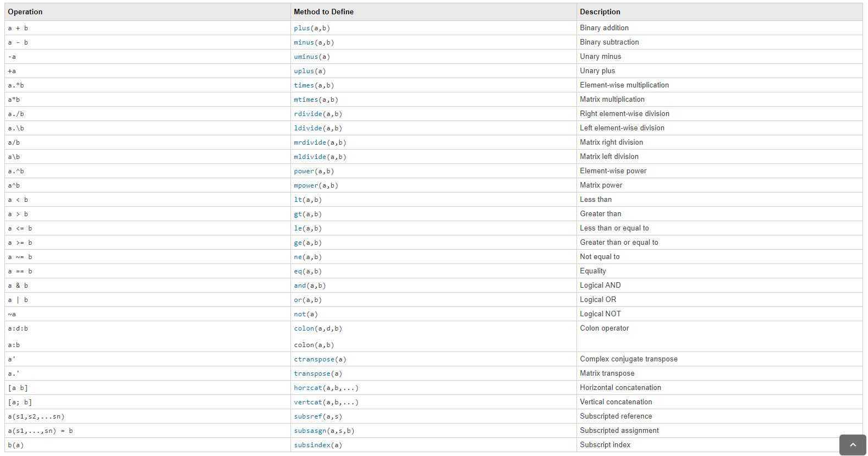Screen dimensions: 868x456
Task: Click the 'Greater than or equal to' description
Action: (619, 242)
